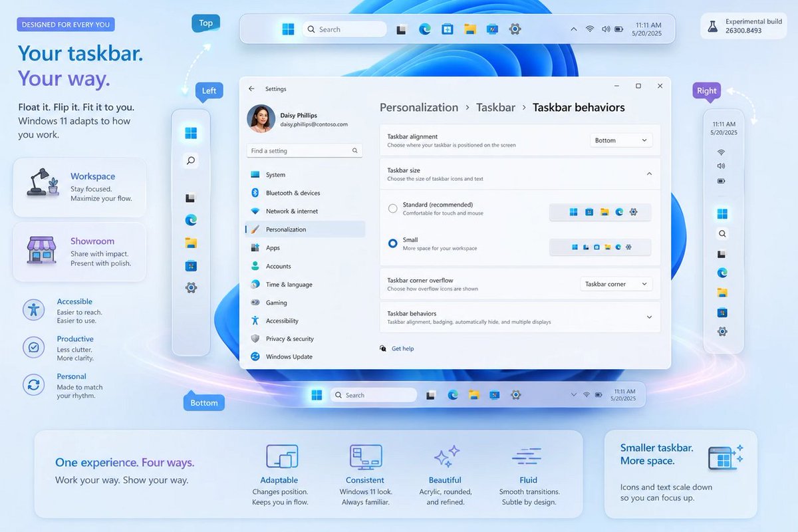The image size is (798, 532).
Task: Open Microsoft Store on the top taskbar
Action: tap(448, 29)
